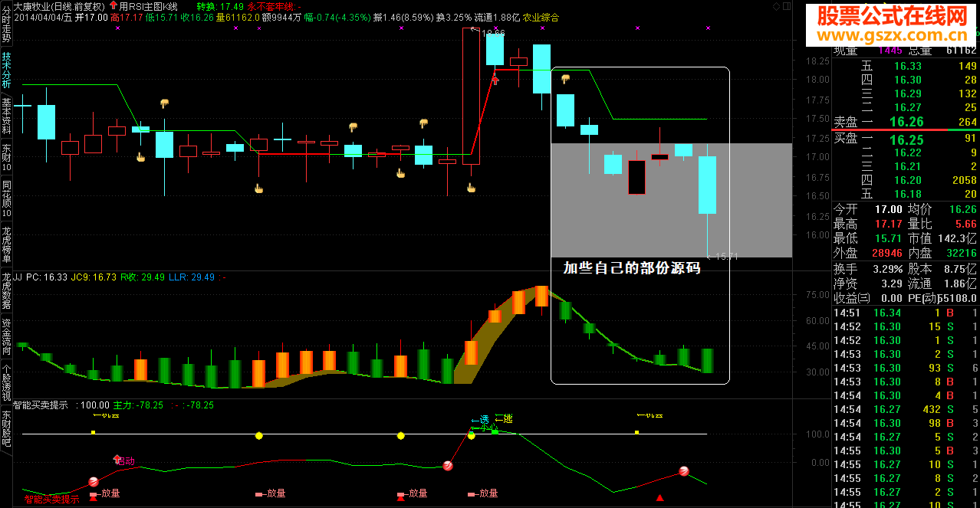Click the JJ indicator label in middle panel
Image resolution: width=980 pixels, height=508 pixels.
[18, 276]
